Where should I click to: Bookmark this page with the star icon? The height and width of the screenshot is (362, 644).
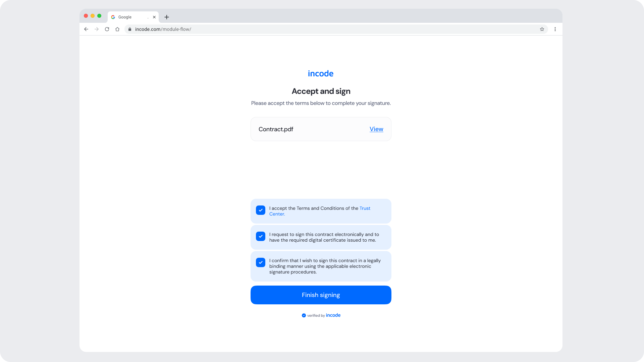pyautogui.click(x=542, y=29)
